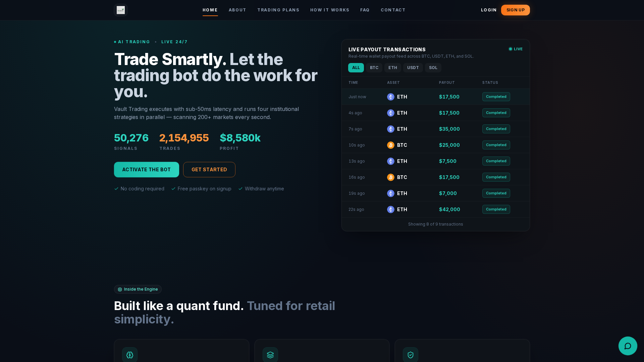Click the $35,000 payout amount
Image resolution: width=644 pixels, height=362 pixels.
[449, 129]
